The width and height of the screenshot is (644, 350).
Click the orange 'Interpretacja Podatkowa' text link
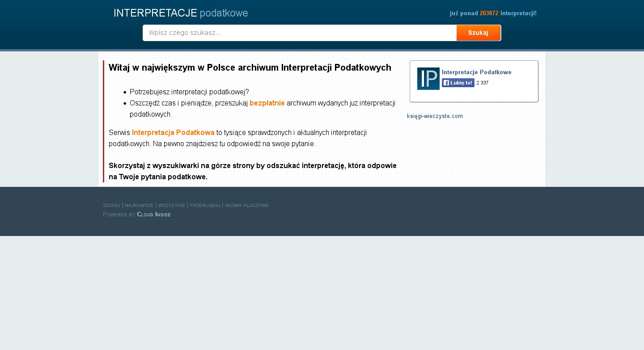(x=173, y=132)
